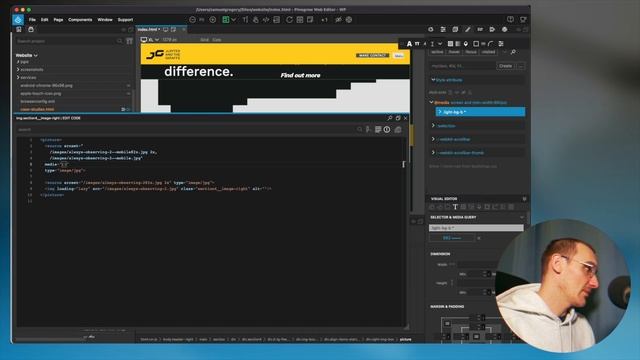Click the trophy icon at top right
Screen dimensions: 640x360
523,19
